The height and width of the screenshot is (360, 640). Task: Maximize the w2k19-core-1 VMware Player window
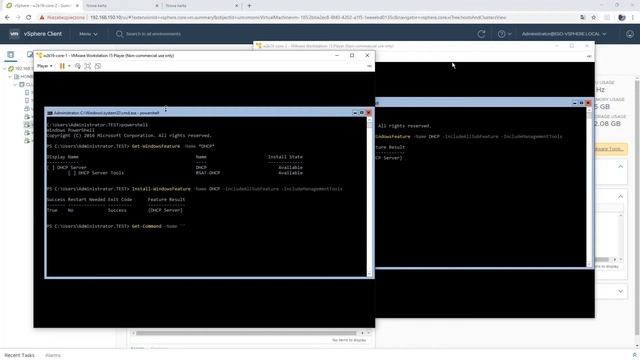point(352,56)
